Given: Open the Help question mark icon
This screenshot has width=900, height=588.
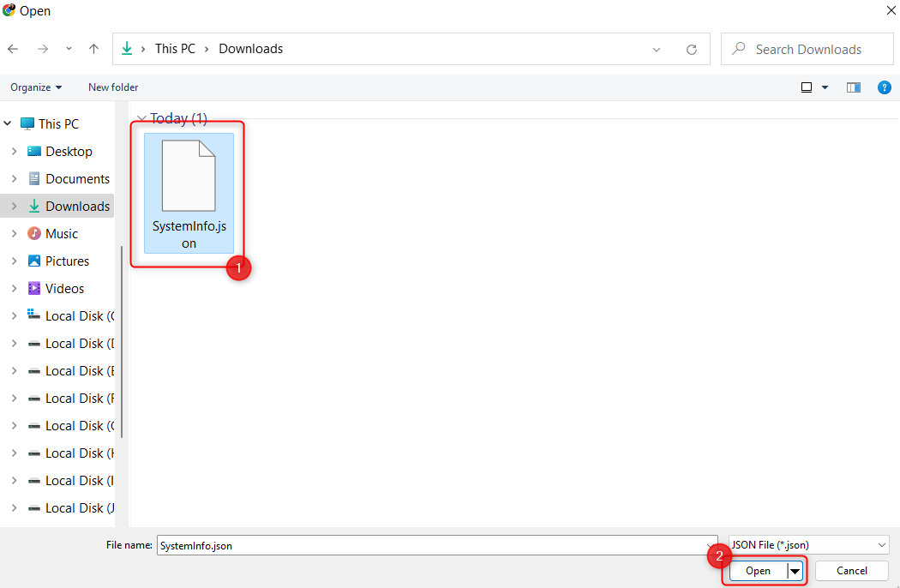Looking at the screenshot, I should pos(885,87).
